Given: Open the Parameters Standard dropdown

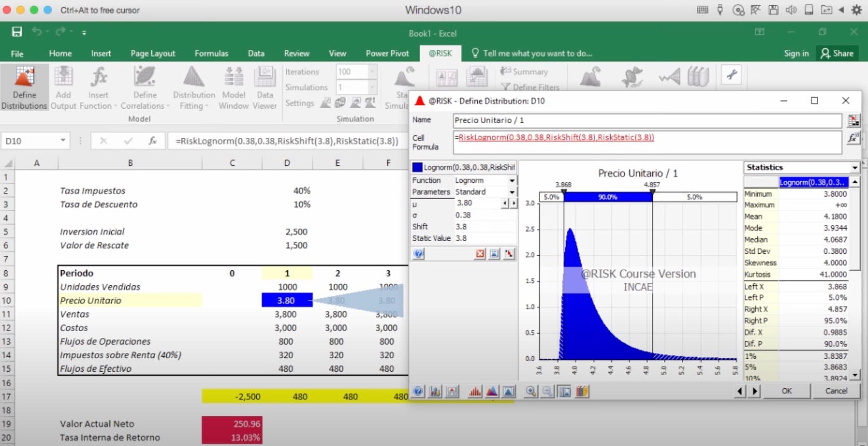Looking at the screenshot, I should (x=512, y=192).
